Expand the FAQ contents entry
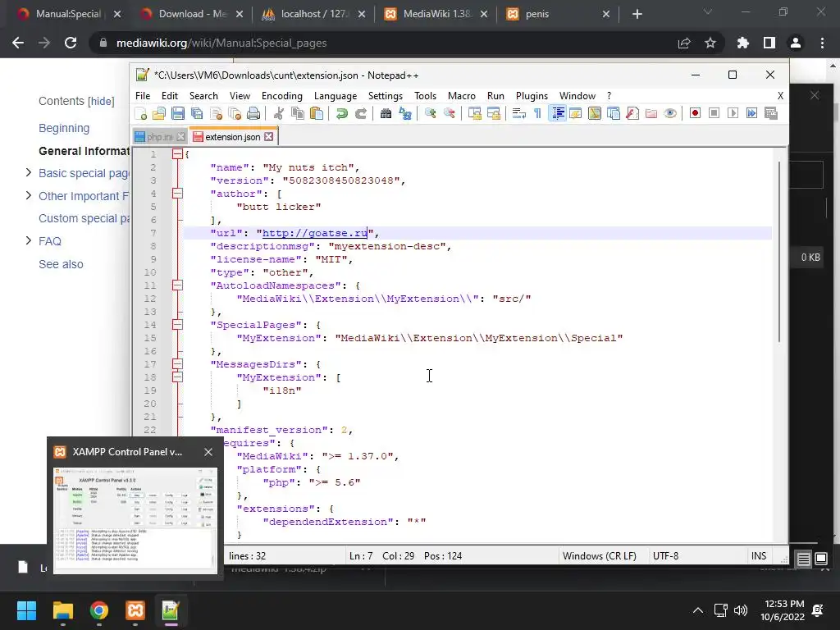The image size is (840, 630). (x=29, y=241)
